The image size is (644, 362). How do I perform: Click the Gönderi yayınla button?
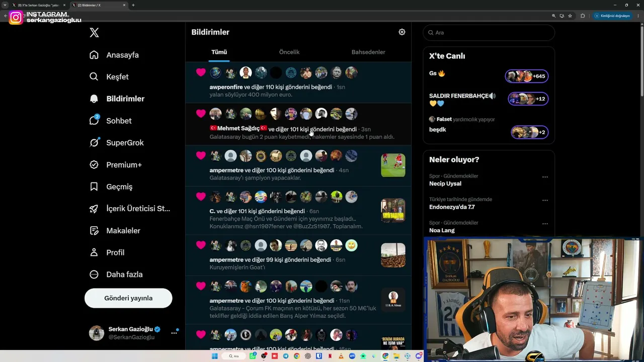(128, 298)
